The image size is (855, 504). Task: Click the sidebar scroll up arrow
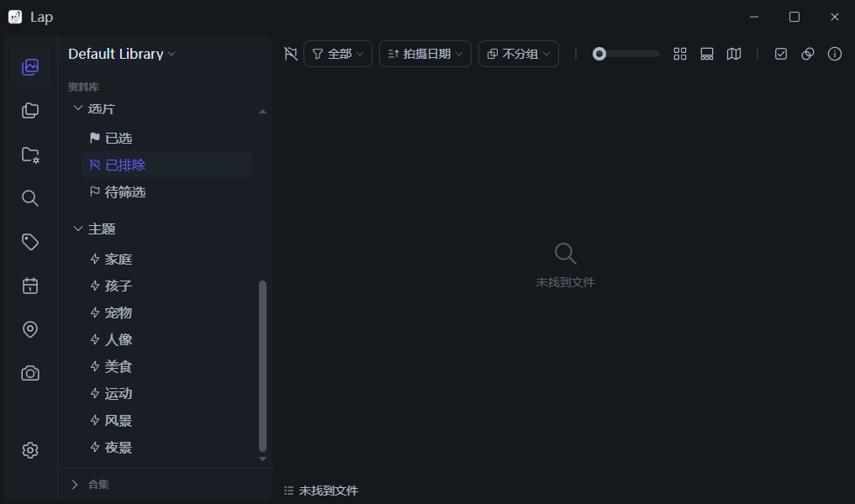coord(262,112)
